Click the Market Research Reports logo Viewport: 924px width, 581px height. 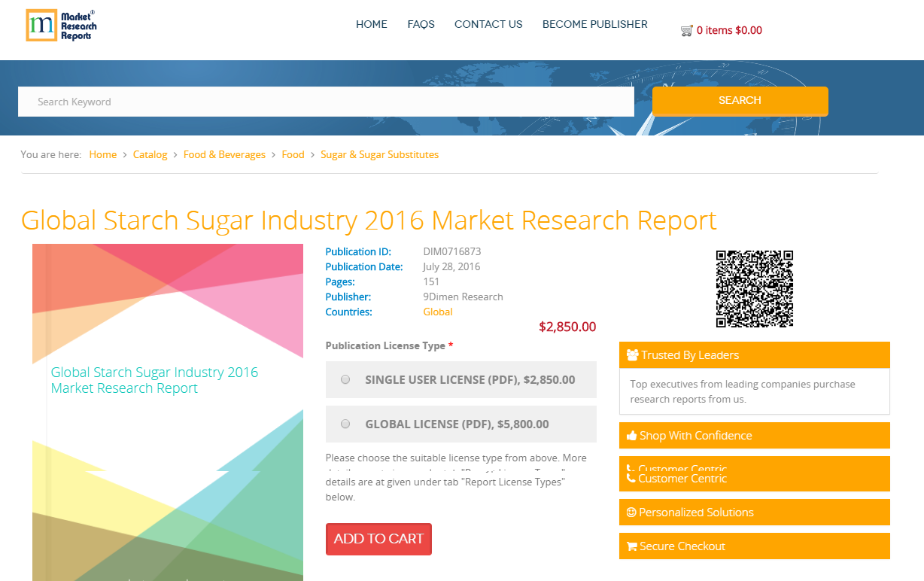point(60,25)
